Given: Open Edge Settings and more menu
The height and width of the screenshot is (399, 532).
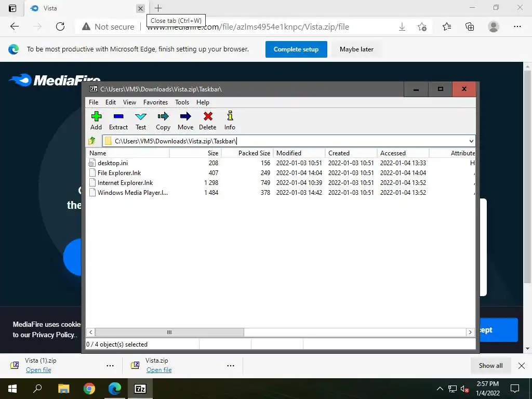Looking at the screenshot, I should pyautogui.click(x=517, y=26).
